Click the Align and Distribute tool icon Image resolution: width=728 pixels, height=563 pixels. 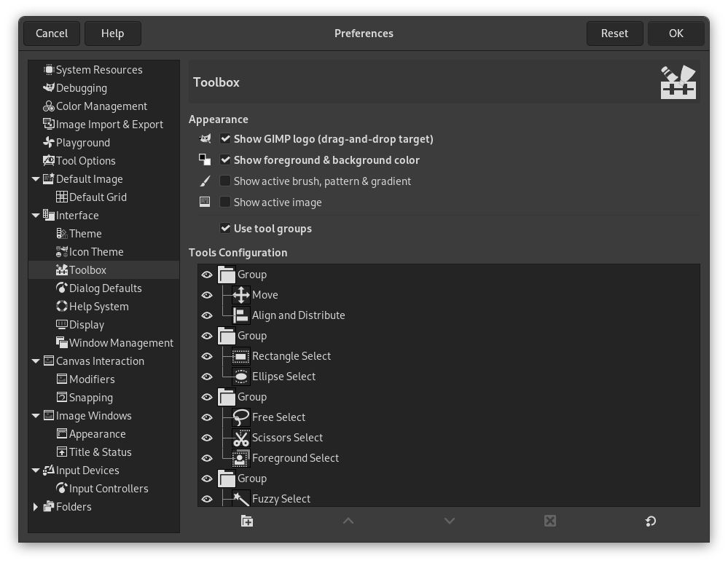point(240,315)
